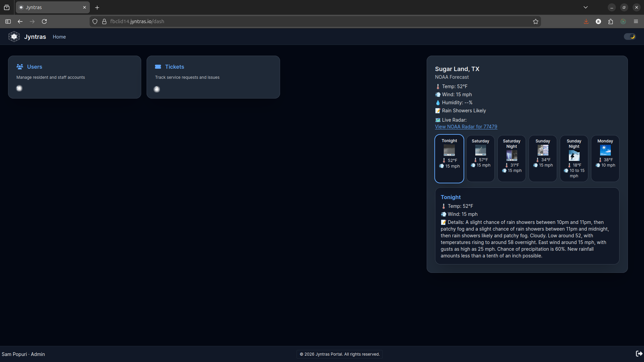Open the Tickets card
This screenshot has width=644, height=362.
pos(213,77)
